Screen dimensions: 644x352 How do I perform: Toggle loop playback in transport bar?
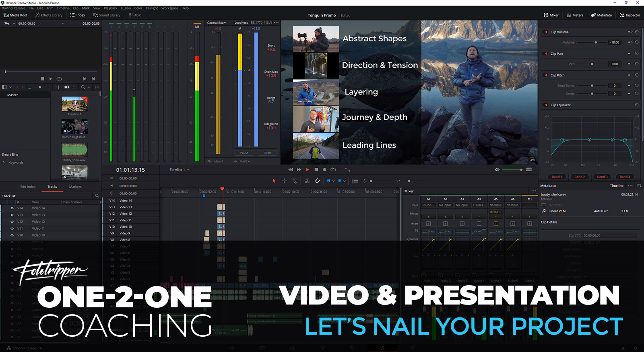pyautogui.click(x=333, y=170)
